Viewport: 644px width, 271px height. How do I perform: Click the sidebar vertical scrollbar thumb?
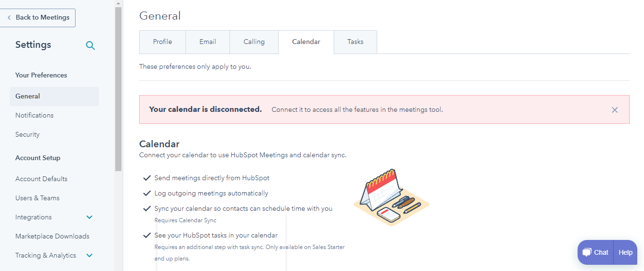119,89
